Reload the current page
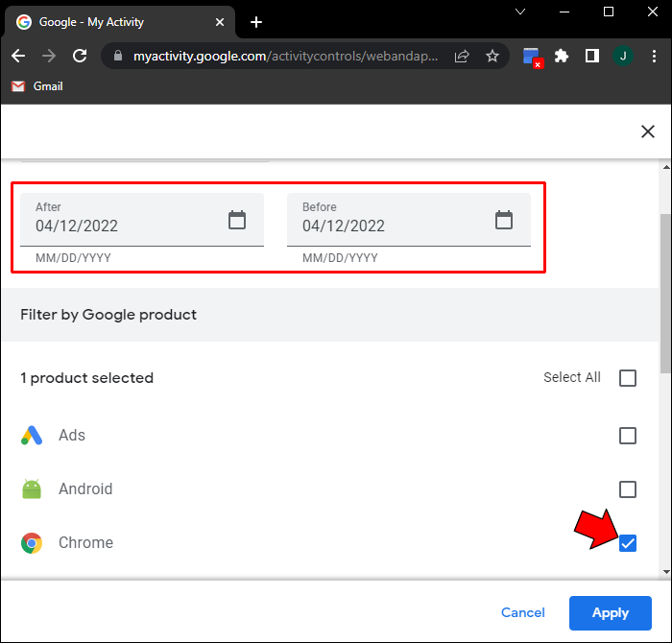The height and width of the screenshot is (643, 672). (x=80, y=57)
